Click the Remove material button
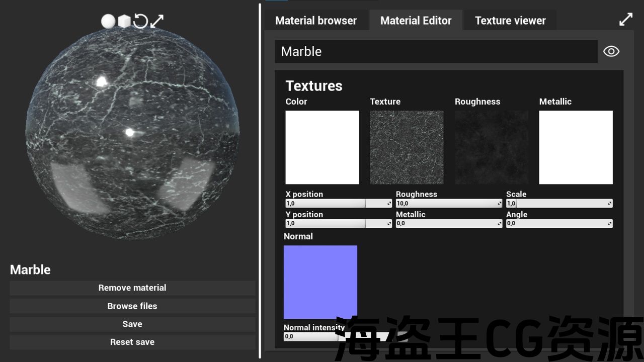Viewport: 644px width, 362px height. 132,288
